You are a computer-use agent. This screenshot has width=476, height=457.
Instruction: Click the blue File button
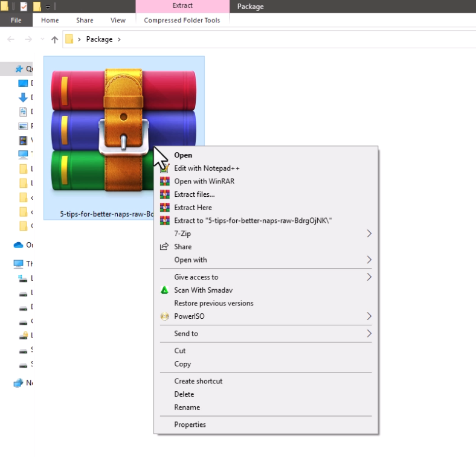pos(16,20)
